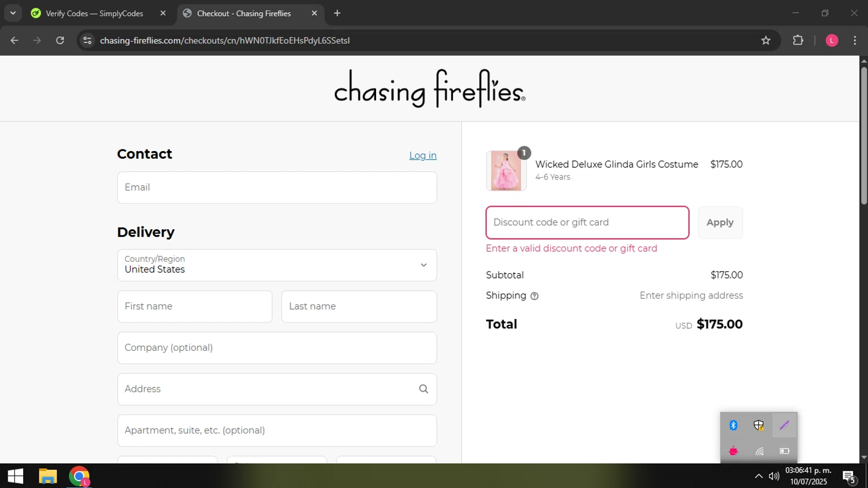This screenshot has height=488, width=868.
Task: Click the address bar URL
Action: tap(225, 41)
